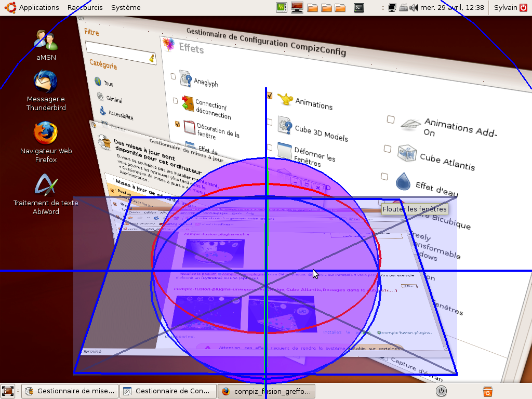Open the Applications menu
The image size is (532, 399).
coord(34,7)
